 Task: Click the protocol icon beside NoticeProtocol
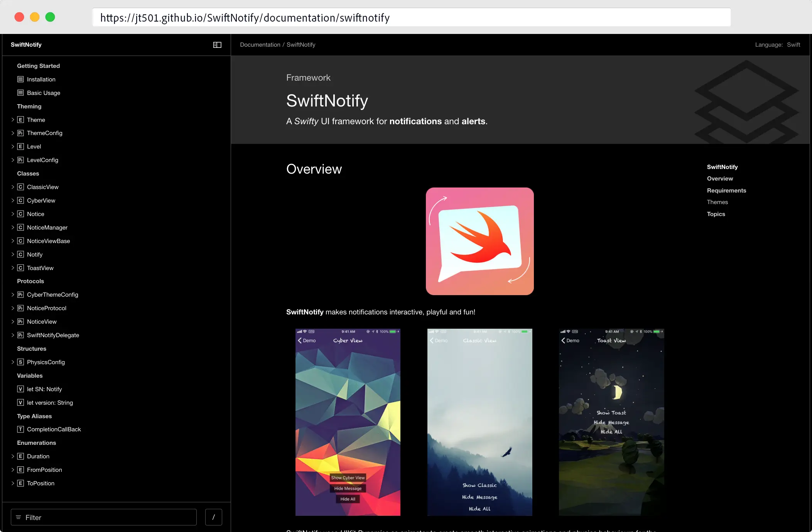20,308
